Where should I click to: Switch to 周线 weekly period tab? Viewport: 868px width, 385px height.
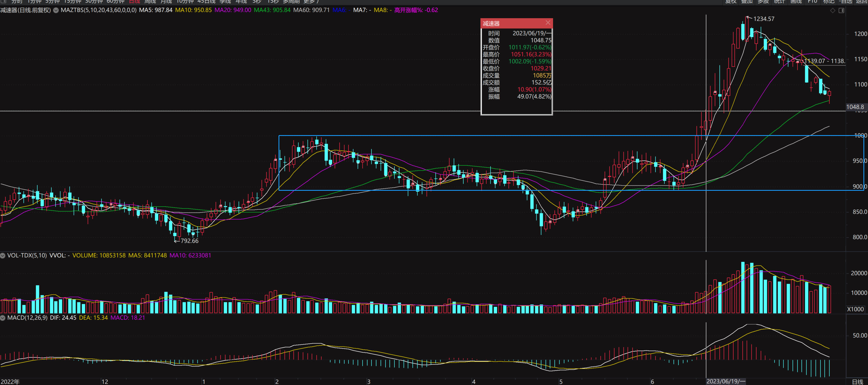tap(150, 2)
